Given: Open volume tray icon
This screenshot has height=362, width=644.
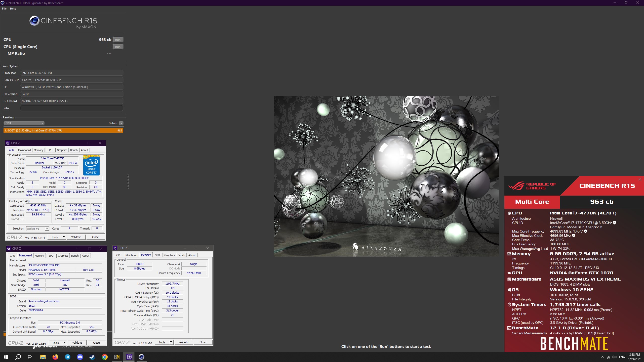Looking at the screenshot, I should [614, 357].
